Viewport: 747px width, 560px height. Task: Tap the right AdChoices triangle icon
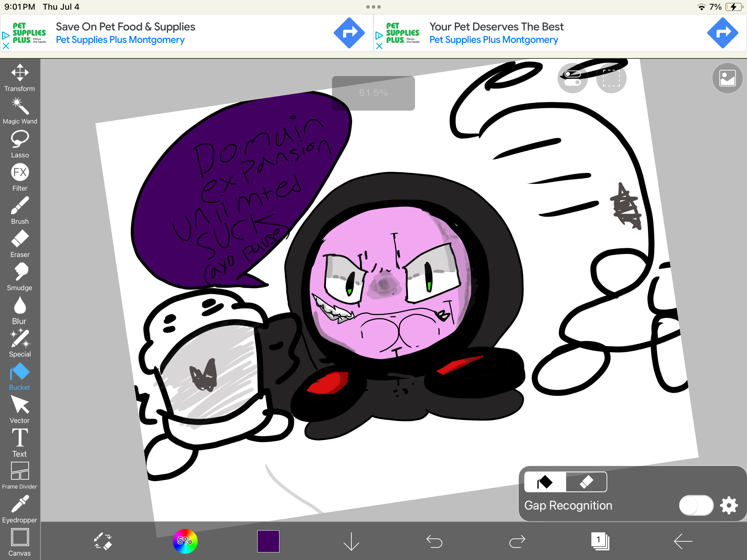[x=379, y=35]
